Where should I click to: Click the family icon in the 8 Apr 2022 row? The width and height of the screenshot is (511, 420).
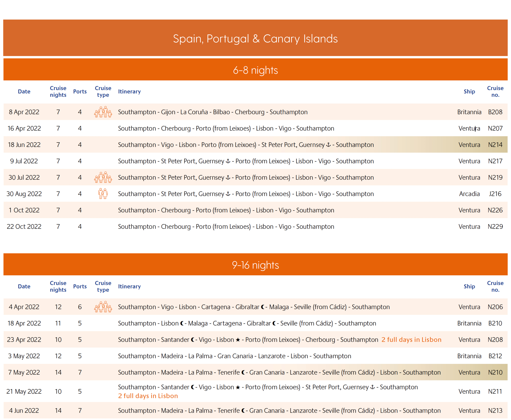coord(103,112)
